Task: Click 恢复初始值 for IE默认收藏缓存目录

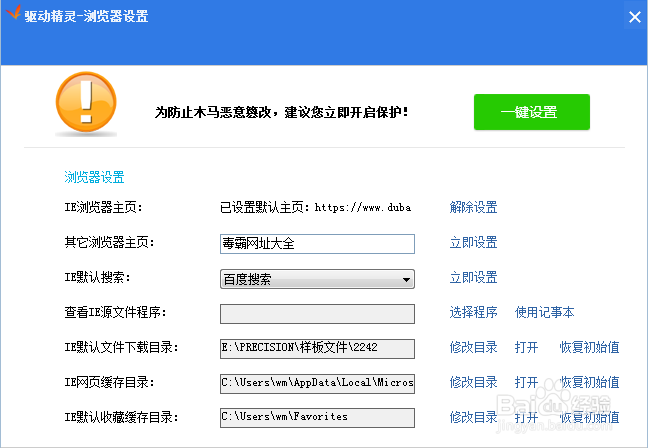Action: click(x=589, y=417)
